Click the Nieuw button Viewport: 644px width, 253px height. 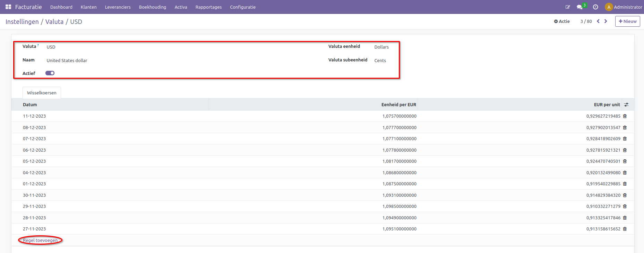click(627, 21)
